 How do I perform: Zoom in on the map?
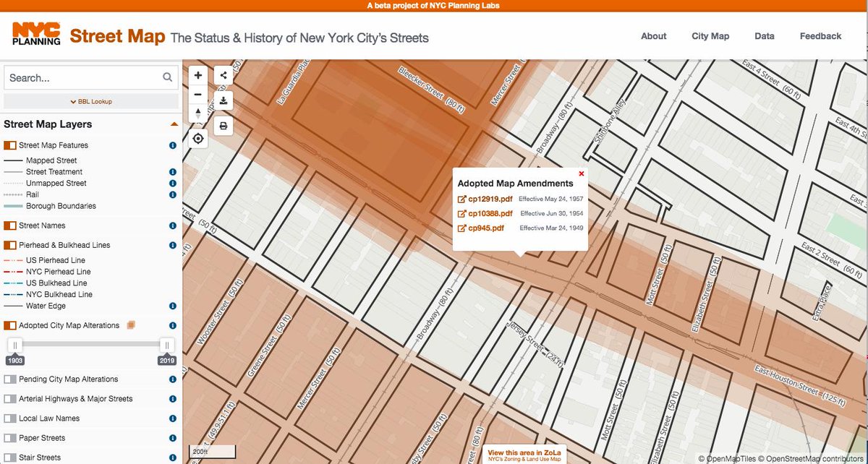pyautogui.click(x=198, y=75)
